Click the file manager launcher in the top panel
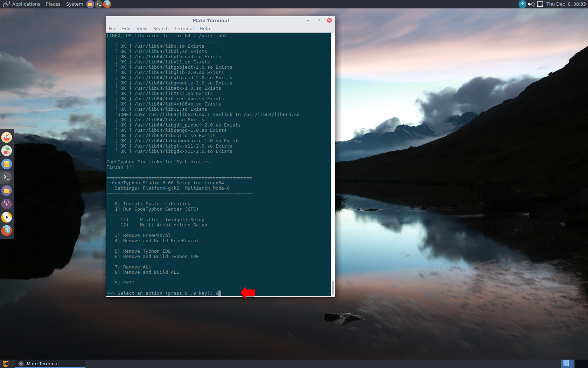 (90, 4)
